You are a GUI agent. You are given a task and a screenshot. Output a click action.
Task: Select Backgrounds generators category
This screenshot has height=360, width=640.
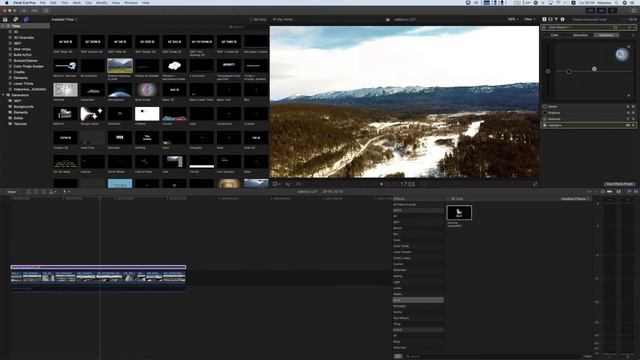[23, 107]
